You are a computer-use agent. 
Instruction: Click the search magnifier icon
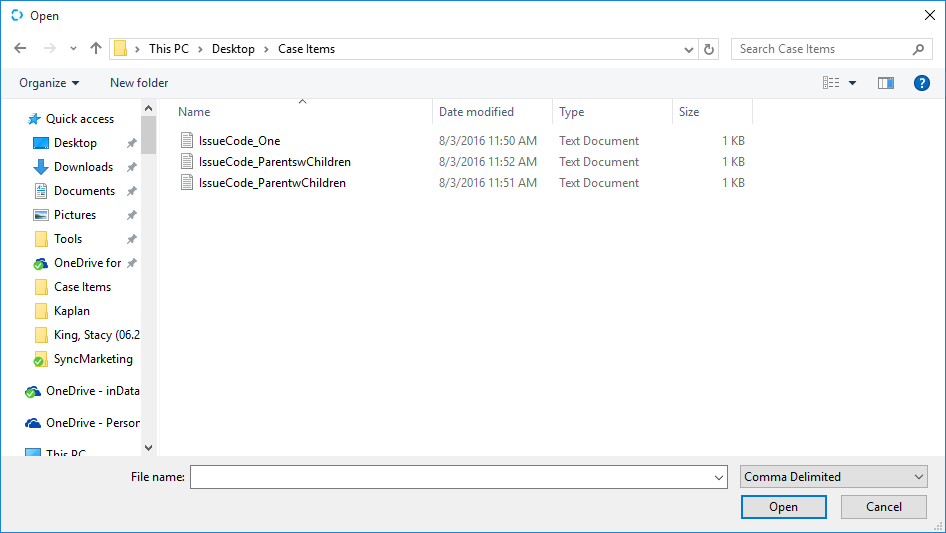click(x=918, y=49)
